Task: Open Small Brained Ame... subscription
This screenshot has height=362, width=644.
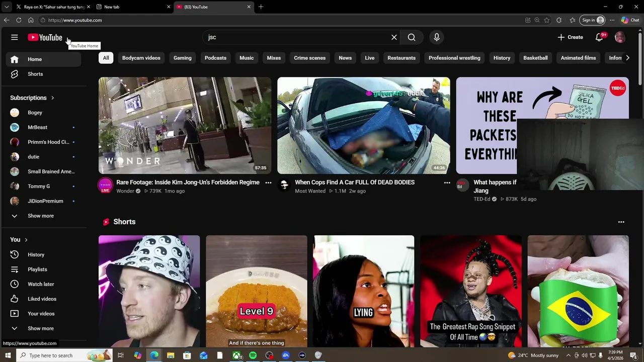Action: pyautogui.click(x=44, y=171)
